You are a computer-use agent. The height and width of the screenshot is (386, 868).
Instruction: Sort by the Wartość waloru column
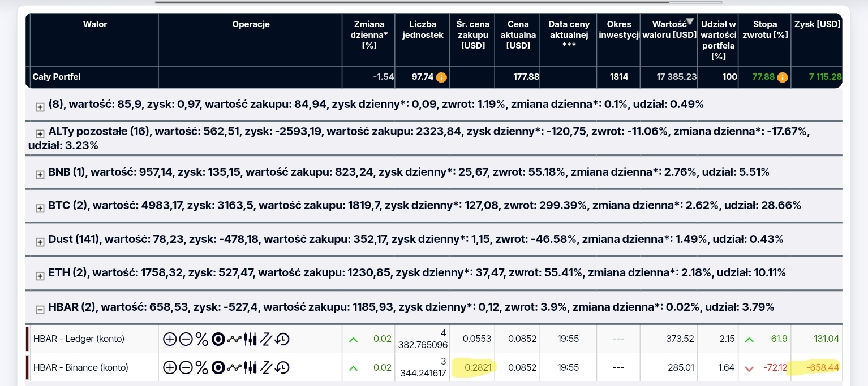pyautogui.click(x=669, y=29)
